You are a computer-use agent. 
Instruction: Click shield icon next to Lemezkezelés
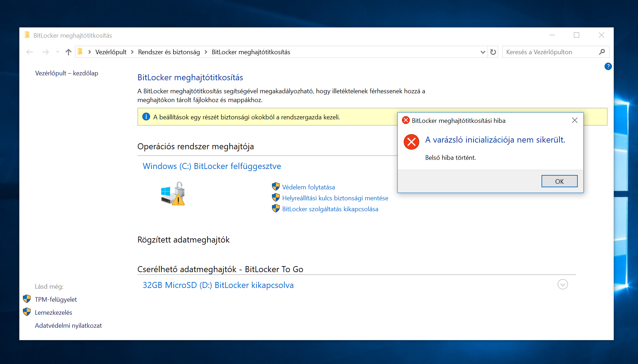coord(27,312)
